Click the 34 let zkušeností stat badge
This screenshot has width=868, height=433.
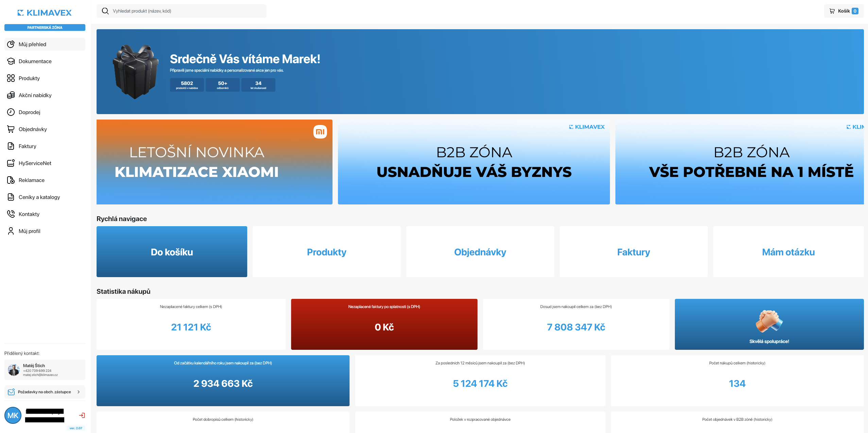pyautogui.click(x=258, y=85)
